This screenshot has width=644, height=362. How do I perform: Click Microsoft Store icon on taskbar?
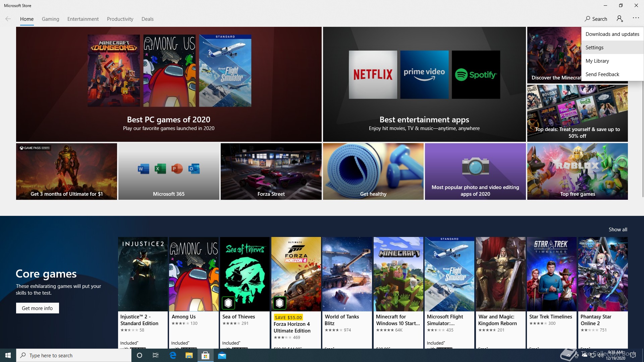click(205, 355)
